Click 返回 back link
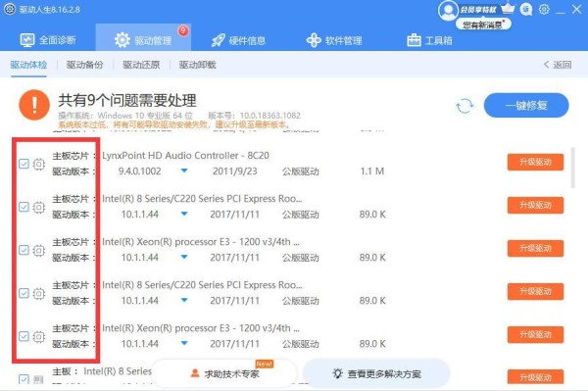This screenshot has width=588, height=391. [558, 65]
